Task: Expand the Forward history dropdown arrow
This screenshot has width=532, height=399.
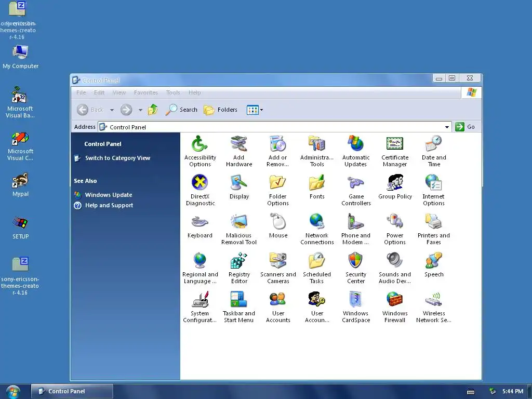Action: (140, 110)
